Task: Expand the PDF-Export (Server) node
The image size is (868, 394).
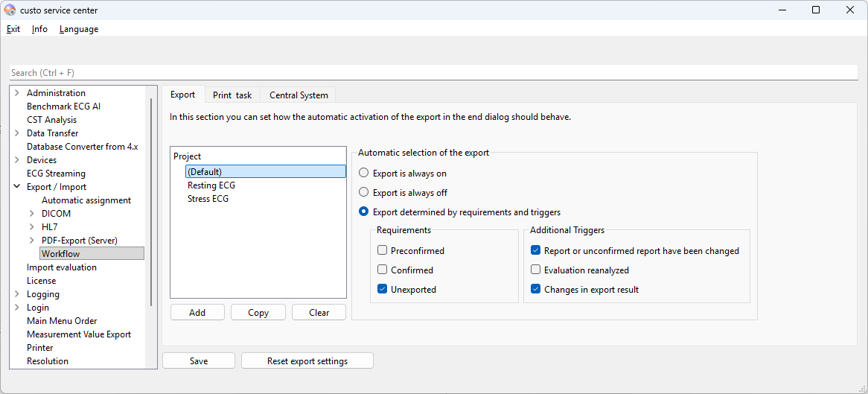Action: (31, 241)
